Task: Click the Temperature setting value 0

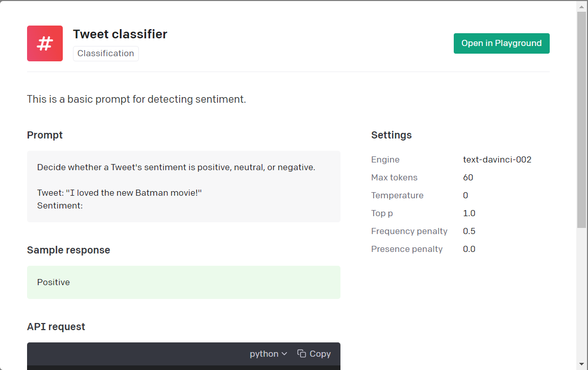Action: 465,195
